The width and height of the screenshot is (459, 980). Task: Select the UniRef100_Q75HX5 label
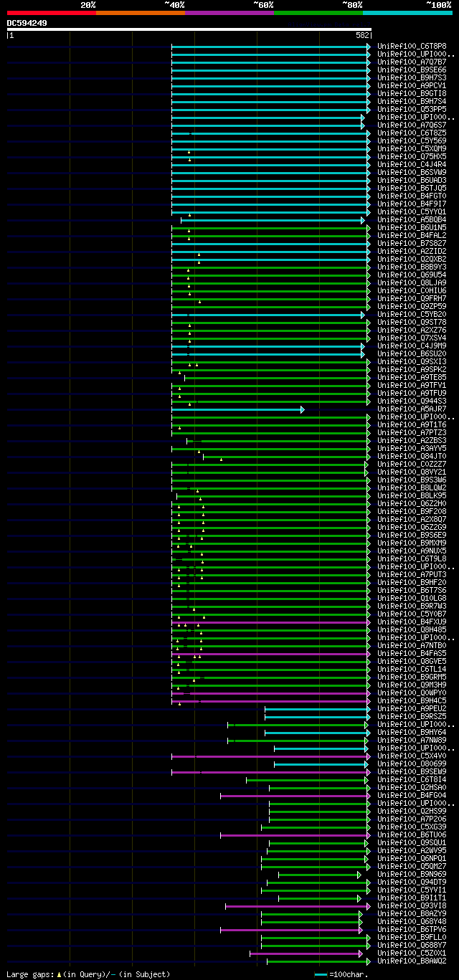[x=412, y=156]
